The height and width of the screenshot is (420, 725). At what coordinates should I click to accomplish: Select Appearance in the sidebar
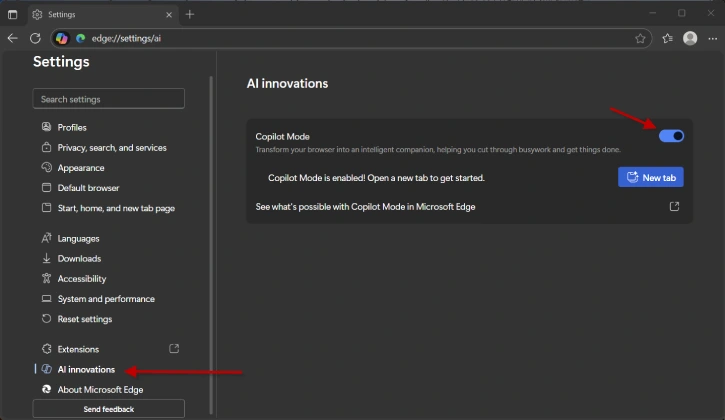coord(81,168)
